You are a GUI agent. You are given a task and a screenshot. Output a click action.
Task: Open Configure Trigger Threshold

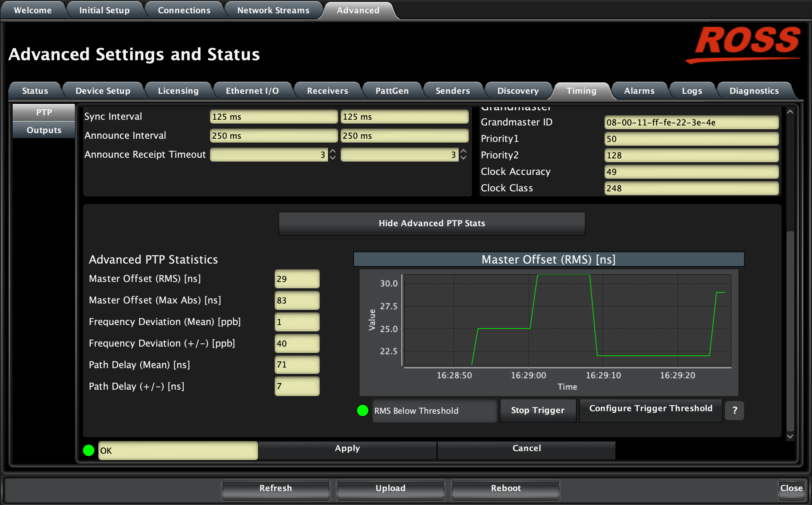tap(650, 409)
